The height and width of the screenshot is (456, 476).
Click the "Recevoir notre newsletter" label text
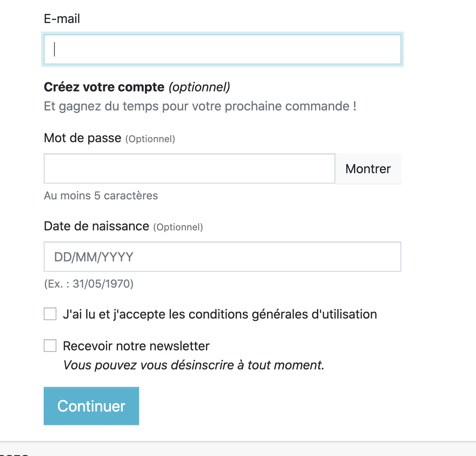coord(136,346)
